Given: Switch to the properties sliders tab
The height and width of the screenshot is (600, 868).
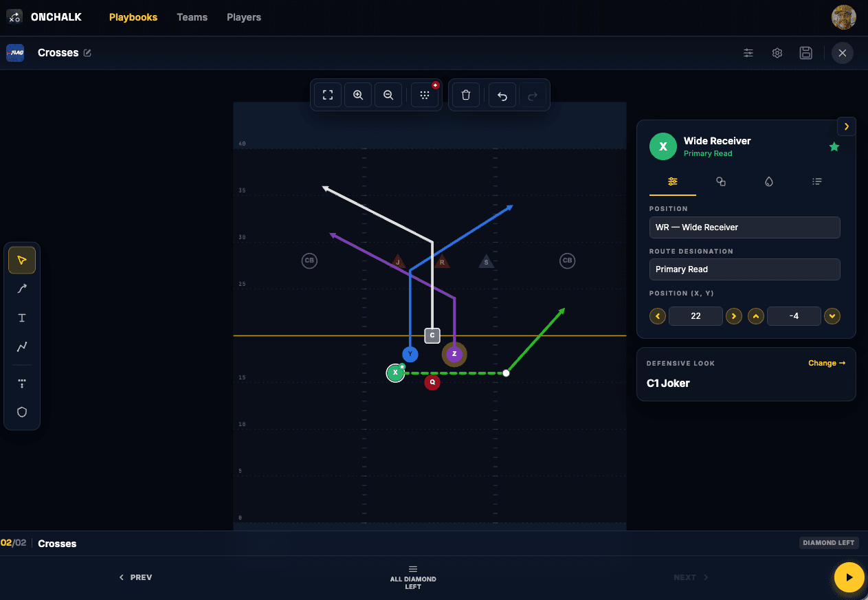Looking at the screenshot, I should [x=673, y=181].
